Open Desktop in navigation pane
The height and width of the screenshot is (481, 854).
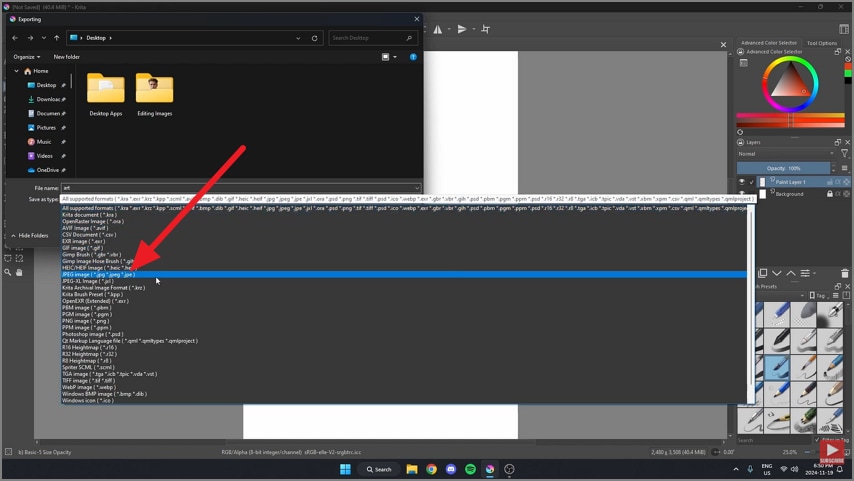tap(46, 85)
